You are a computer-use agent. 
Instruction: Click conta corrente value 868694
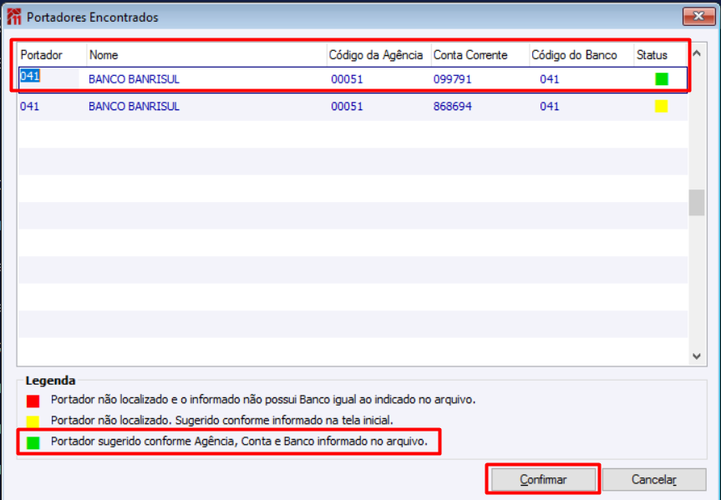coord(452,106)
